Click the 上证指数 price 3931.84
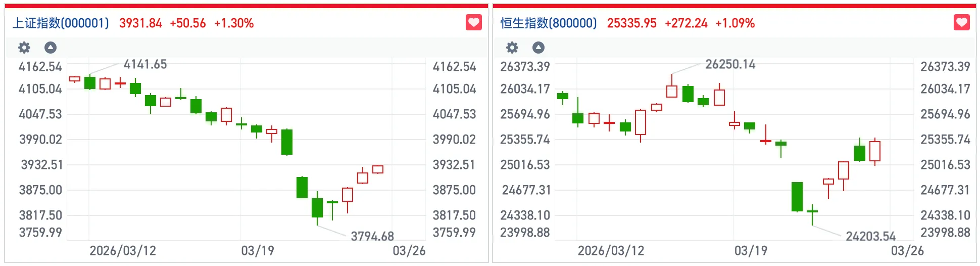Screen dimensions: 980x266 pyautogui.click(x=140, y=23)
